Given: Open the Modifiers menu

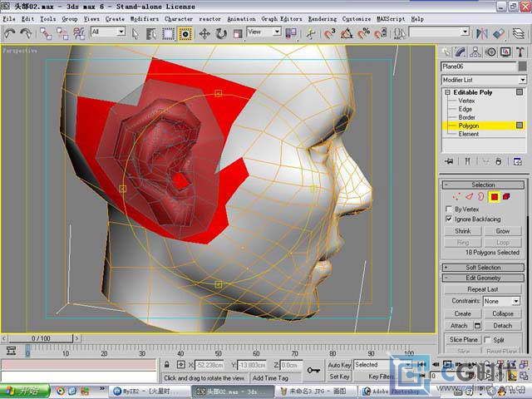Looking at the screenshot, I should tap(145, 19).
